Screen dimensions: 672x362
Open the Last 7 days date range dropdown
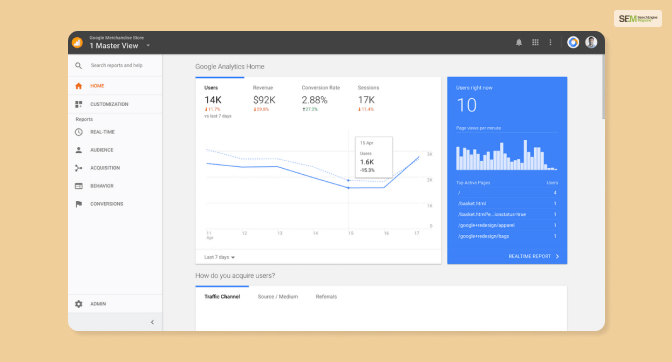[x=219, y=257]
